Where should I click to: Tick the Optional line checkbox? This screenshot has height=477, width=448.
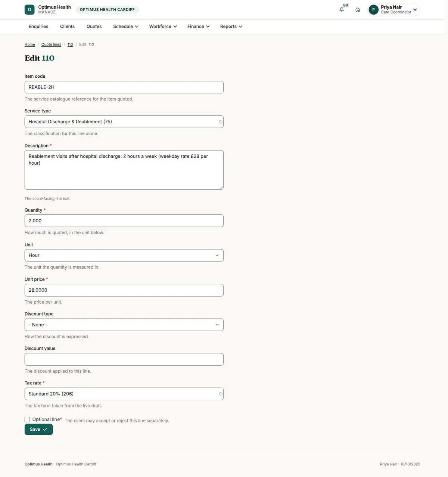(27, 419)
